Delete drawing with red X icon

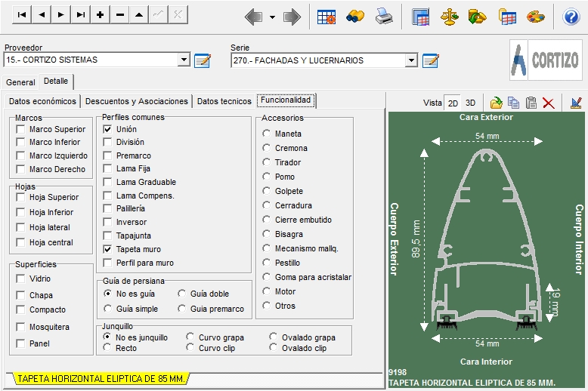click(548, 103)
